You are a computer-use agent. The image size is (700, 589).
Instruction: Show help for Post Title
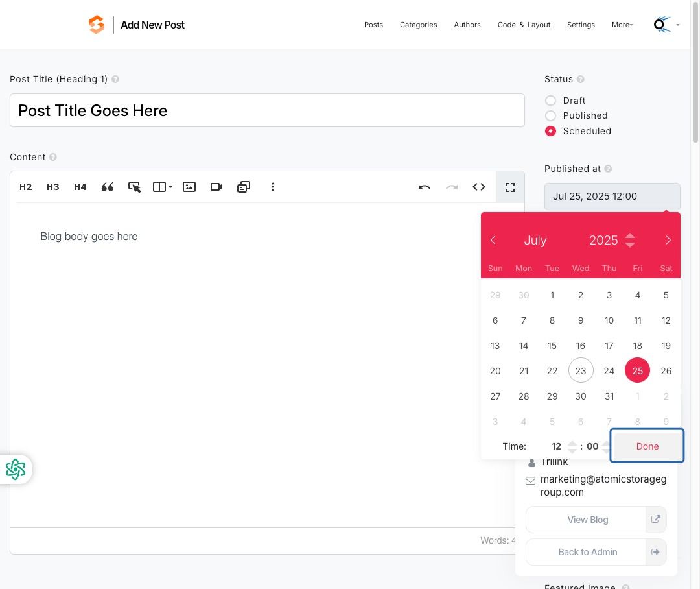tap(115, 79)
